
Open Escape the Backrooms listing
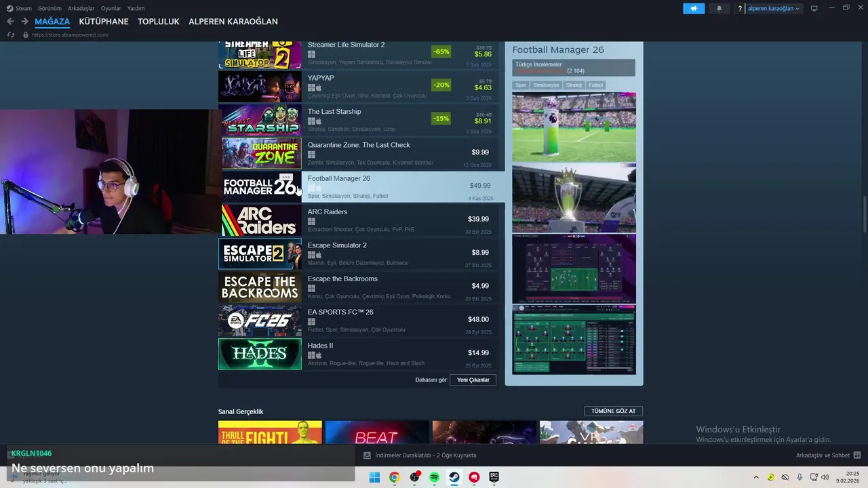(x=359, y=287)
